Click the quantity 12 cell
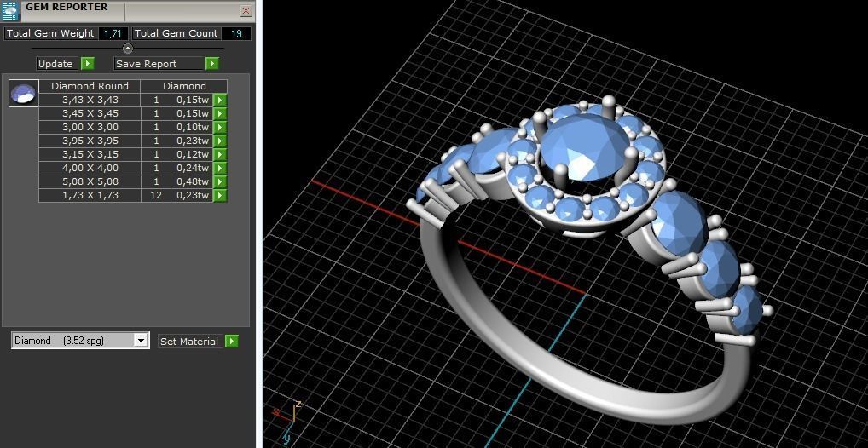Image resolution: width=868 pixels, height=448 pixels. [156, 195]
